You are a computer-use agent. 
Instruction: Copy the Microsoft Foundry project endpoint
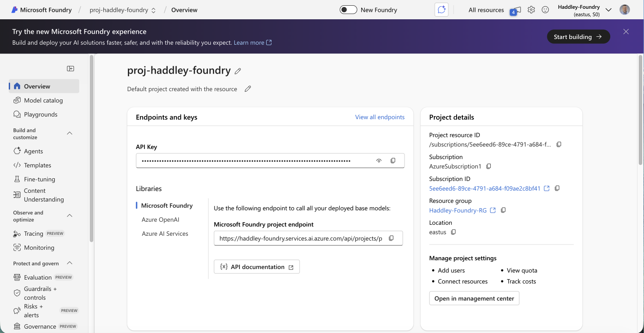click(391, 238)
